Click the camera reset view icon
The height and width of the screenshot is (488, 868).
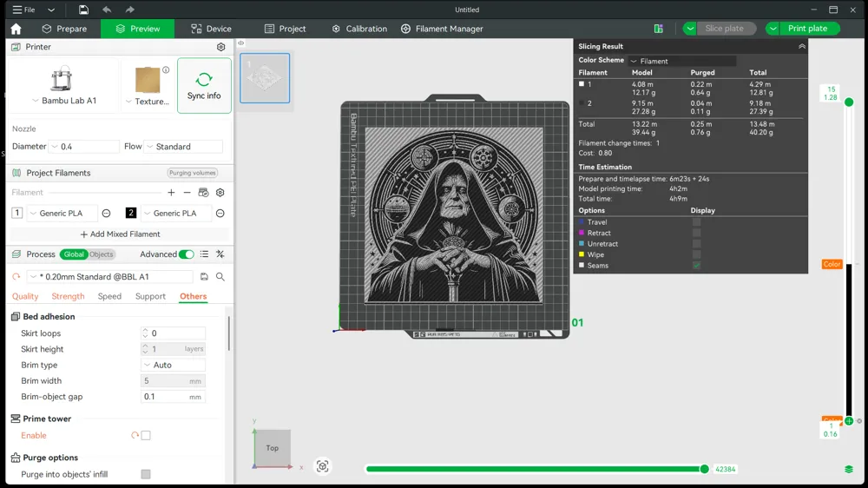[x=322, y=466]
